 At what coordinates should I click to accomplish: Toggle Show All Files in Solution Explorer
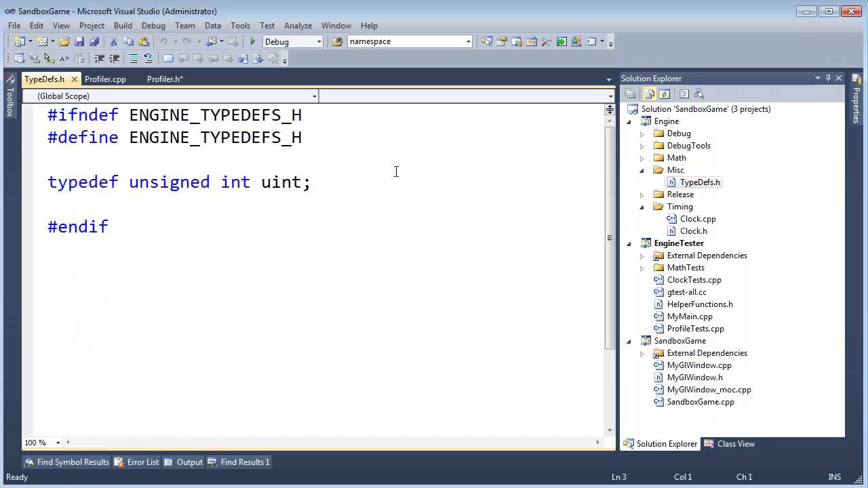point(650,94)
